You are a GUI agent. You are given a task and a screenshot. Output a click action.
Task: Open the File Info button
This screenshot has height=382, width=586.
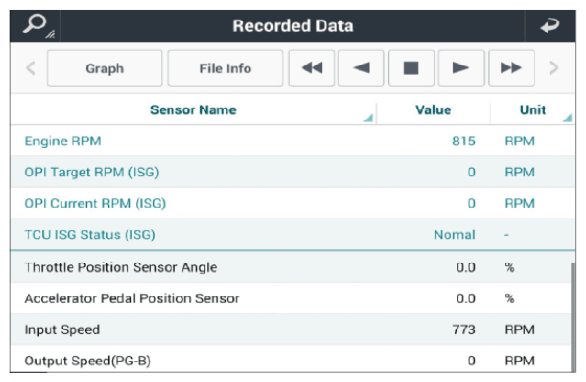point(225,68)
